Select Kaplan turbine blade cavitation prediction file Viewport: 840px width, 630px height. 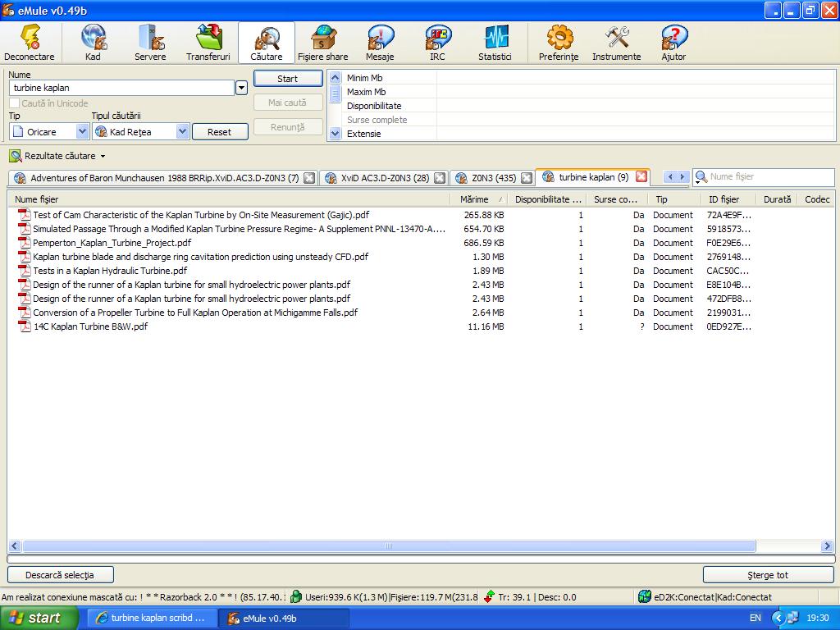200,257
